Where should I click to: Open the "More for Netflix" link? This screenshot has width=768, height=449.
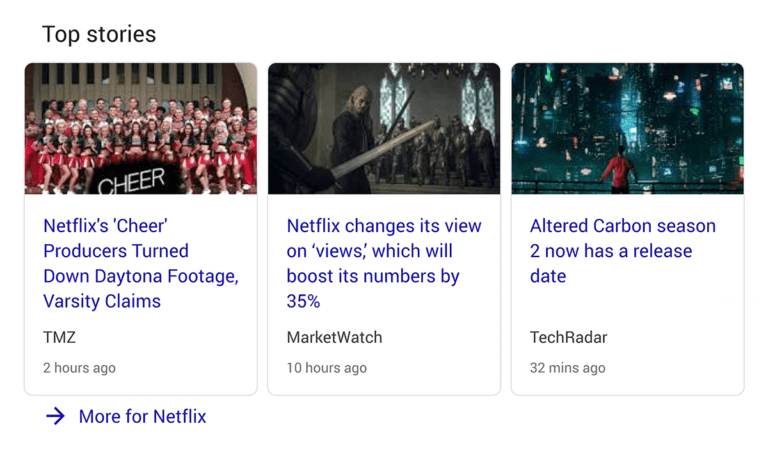tap(142, 416)
